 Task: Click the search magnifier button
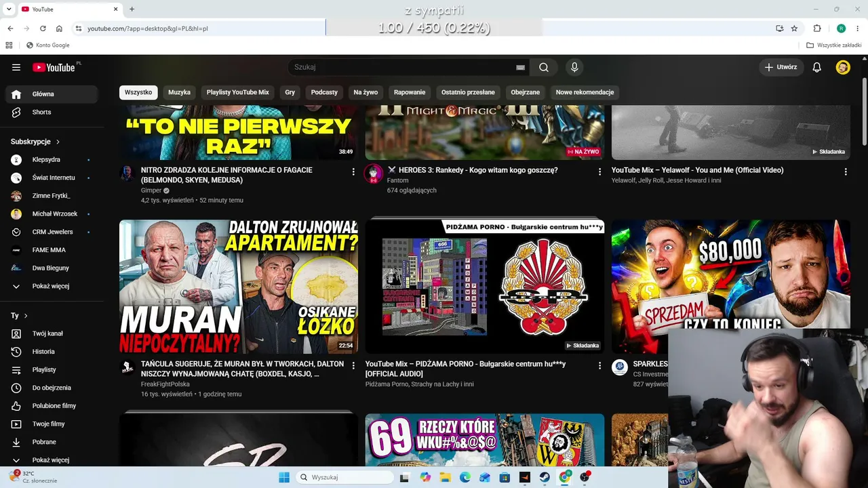click(544, 67)
